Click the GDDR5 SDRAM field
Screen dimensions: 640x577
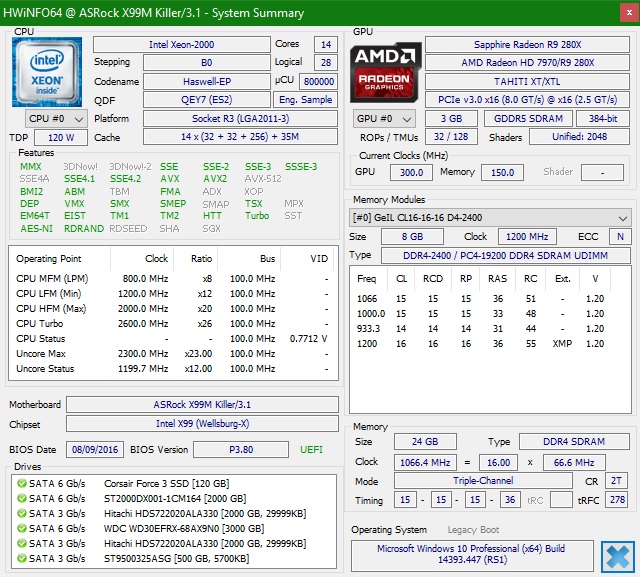point(528,119)
